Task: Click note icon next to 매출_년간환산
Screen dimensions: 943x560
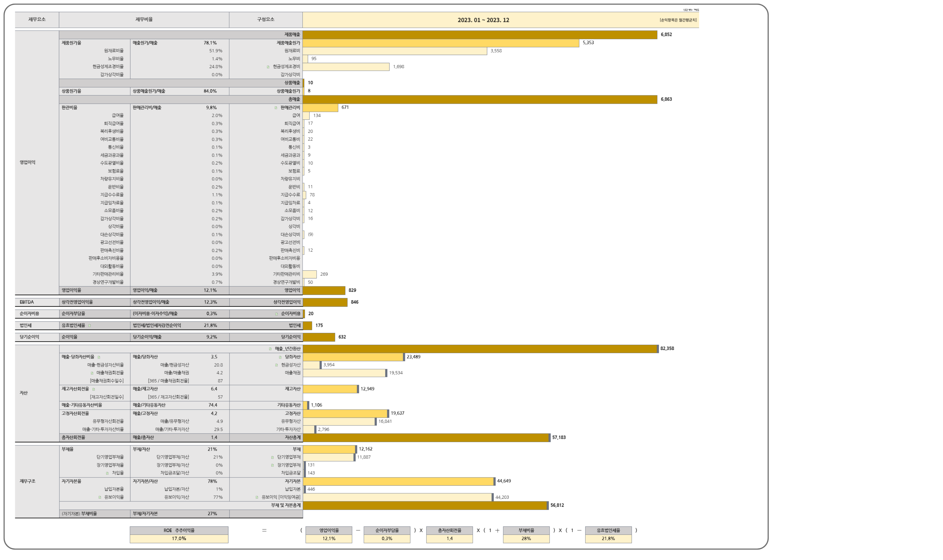Action: coord(270,349)
